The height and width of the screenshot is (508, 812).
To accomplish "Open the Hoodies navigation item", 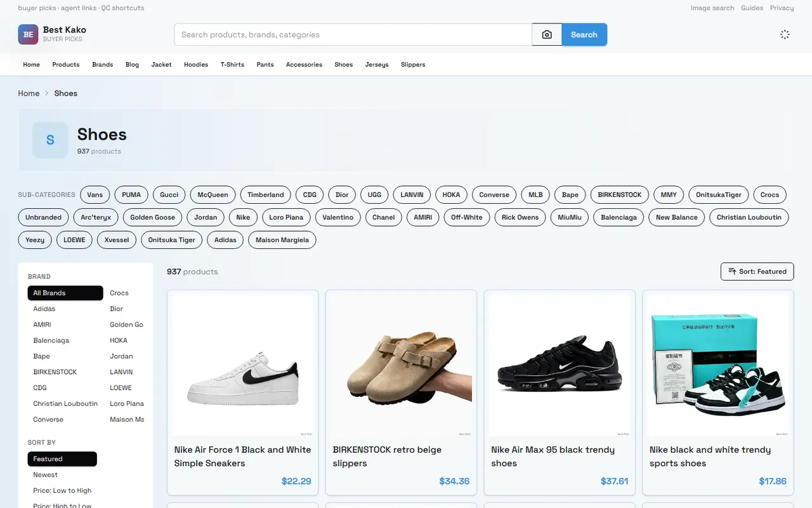I will pyautogui.click(x=196, y=65).
